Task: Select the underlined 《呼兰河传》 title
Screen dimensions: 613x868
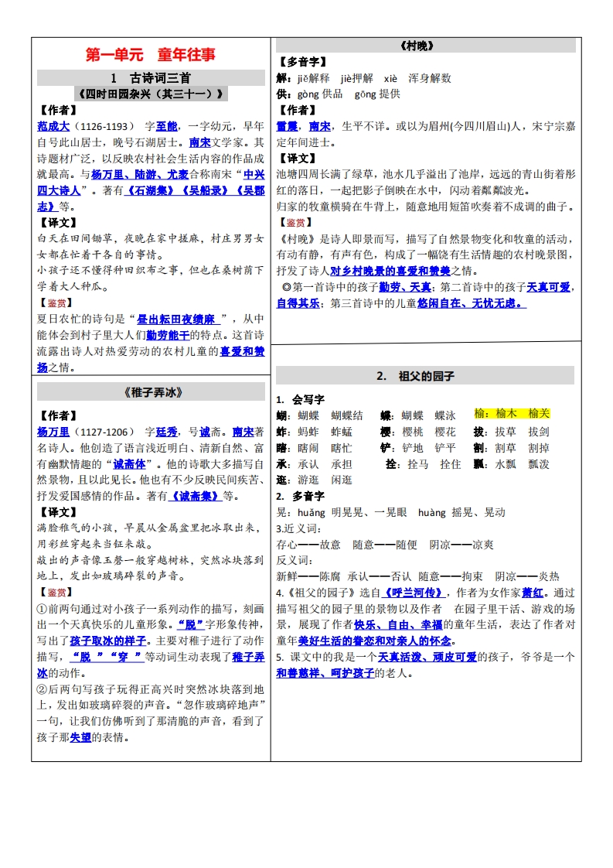Action: [x=414, y=593]
